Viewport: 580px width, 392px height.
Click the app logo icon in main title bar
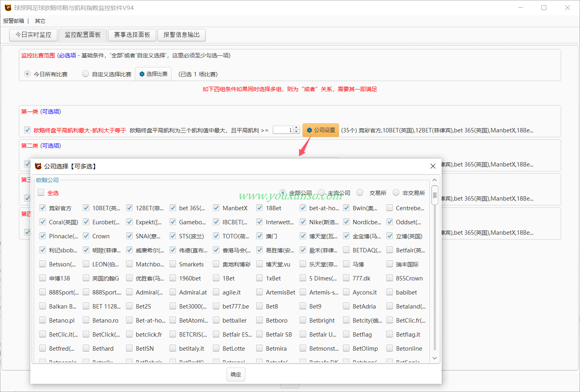click(8, 8)
